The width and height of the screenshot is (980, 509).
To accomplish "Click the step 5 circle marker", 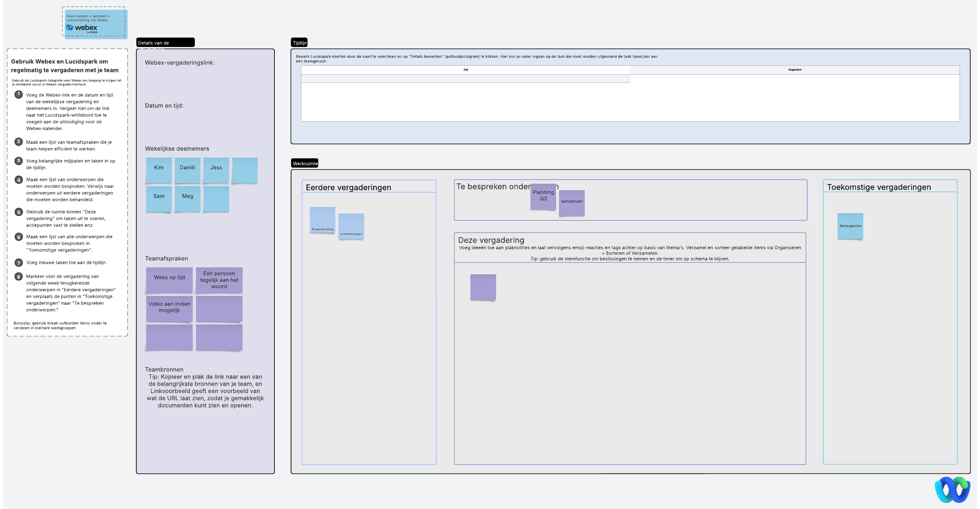I will point(18,212).
